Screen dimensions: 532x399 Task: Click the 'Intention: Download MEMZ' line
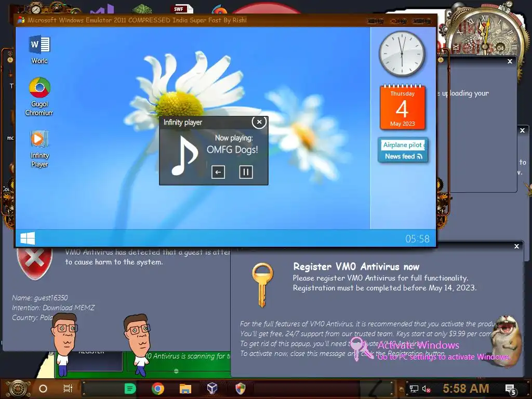(54, 308)
